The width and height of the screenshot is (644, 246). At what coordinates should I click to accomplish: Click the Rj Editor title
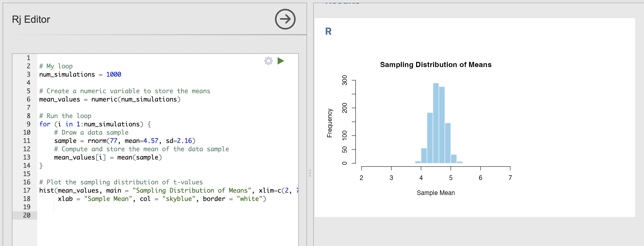[x=31, y=19]
